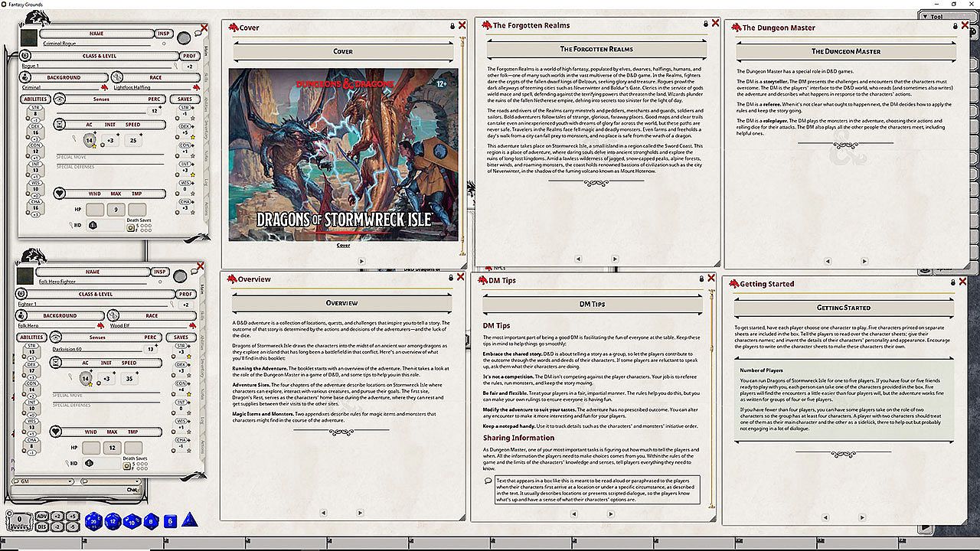Image resolution: width=980 pixels, height=551 pixels.
Task: Click the dragon link icon beside Overview title
Action: pos(231,279)
